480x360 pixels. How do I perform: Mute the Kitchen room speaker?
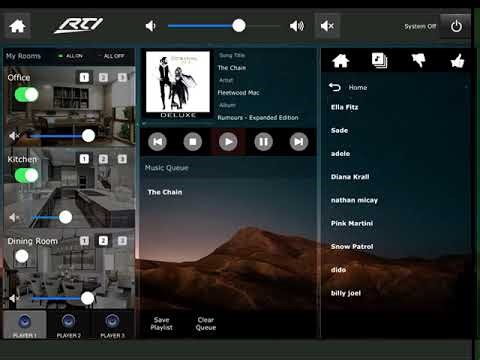(x=14, y=217)
